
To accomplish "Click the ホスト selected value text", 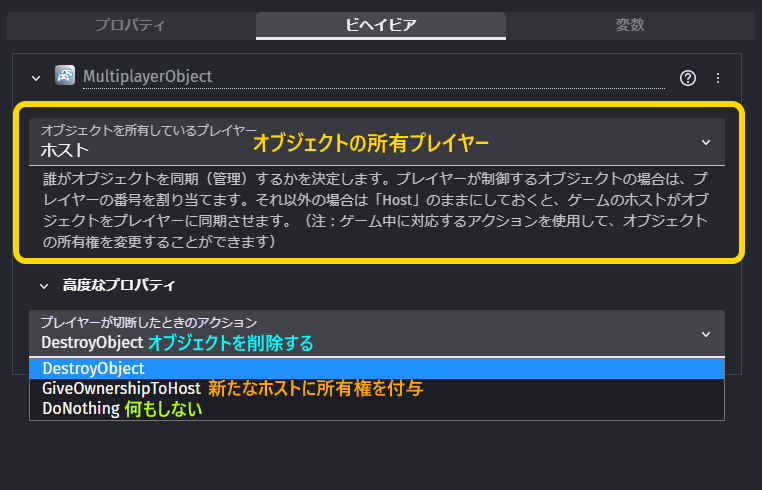I will [65, 150].
